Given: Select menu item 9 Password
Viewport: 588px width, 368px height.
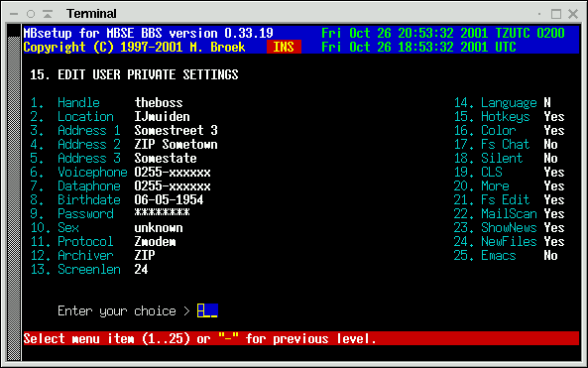Looking at the screenshot, I should click(x=72, y=214).
